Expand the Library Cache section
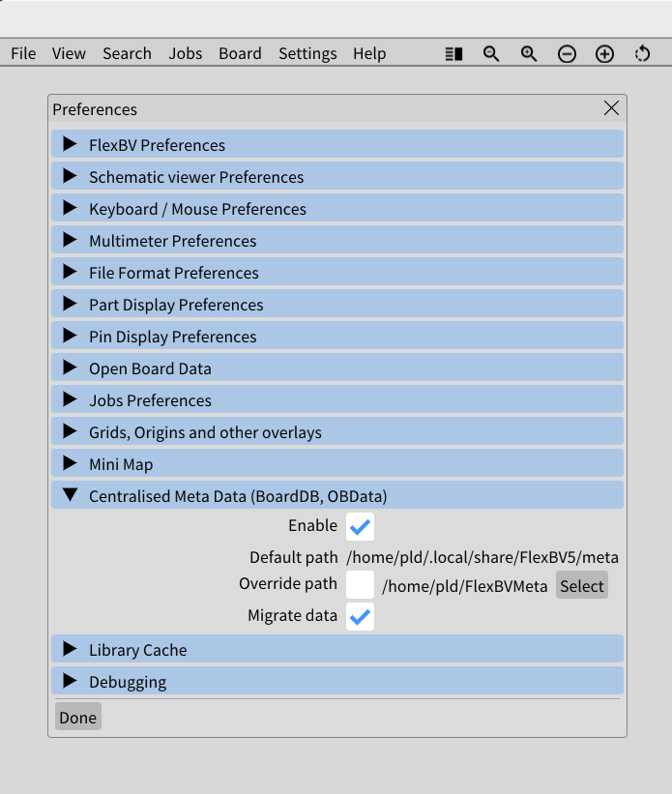 click(337, 649)
